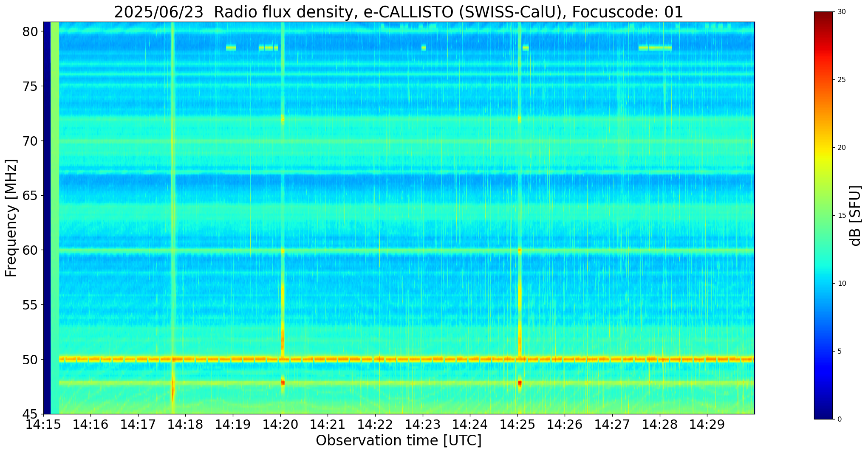Click the "Frequency [MHz]" axis label
The height and width of the screenshot is (453, 868).
(x=11, y=218)
